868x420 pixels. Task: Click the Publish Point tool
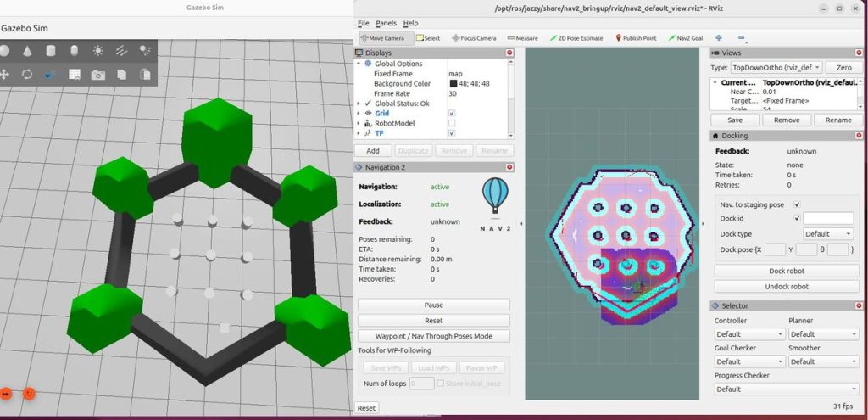635,38
